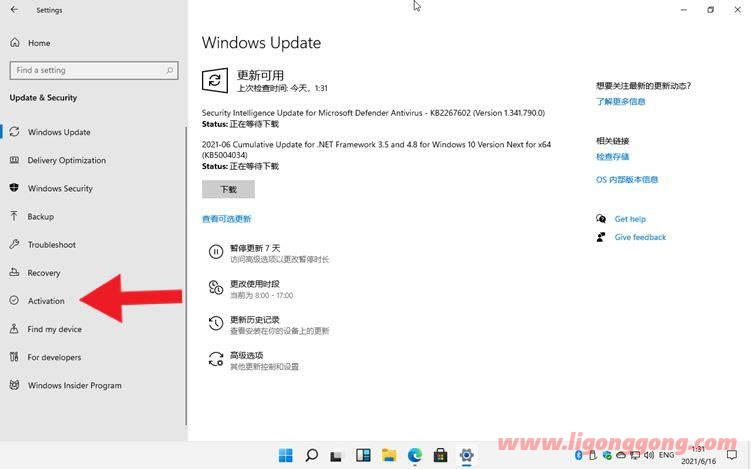The image size is (751, 469).
Task: Click Delivery Optimization sidebar icon
Action: click(14, 160)
